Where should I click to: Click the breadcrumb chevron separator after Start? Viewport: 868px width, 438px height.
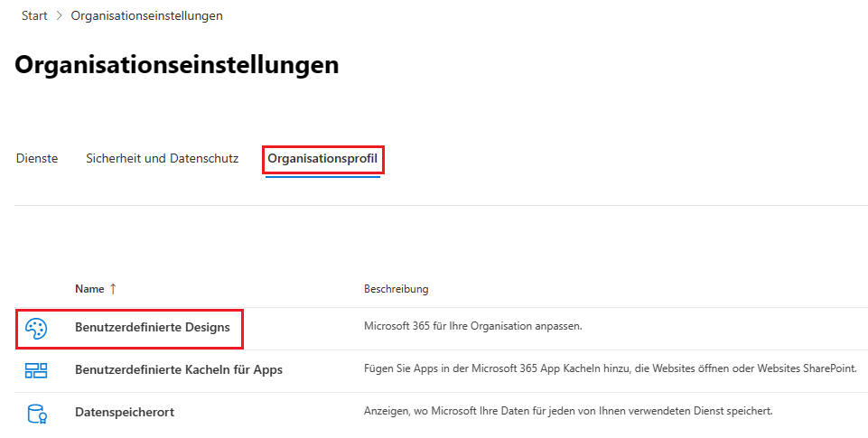coord(60,15)
